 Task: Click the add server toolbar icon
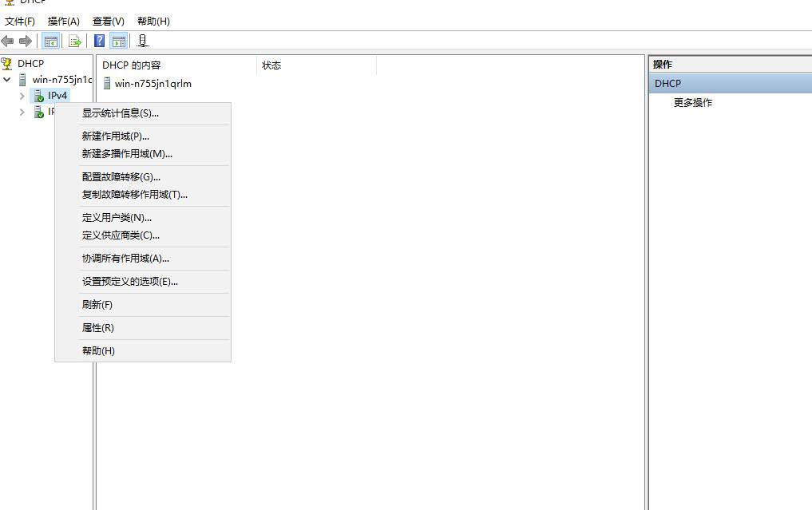click(x=143, y=41)
